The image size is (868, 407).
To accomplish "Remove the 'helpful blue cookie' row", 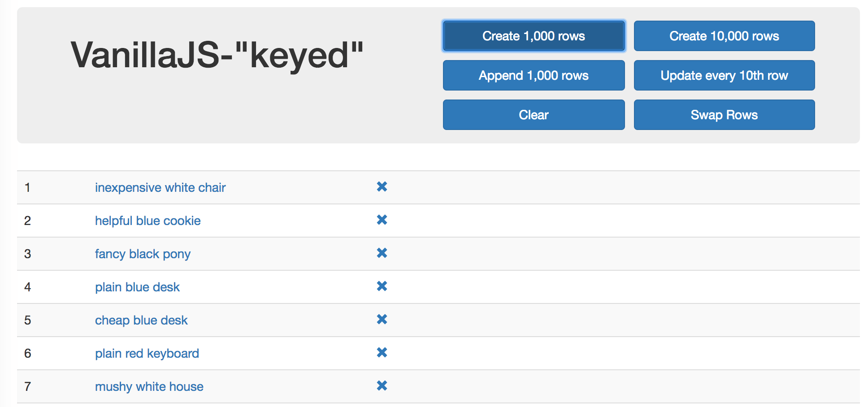I will [x=382, y=220].
